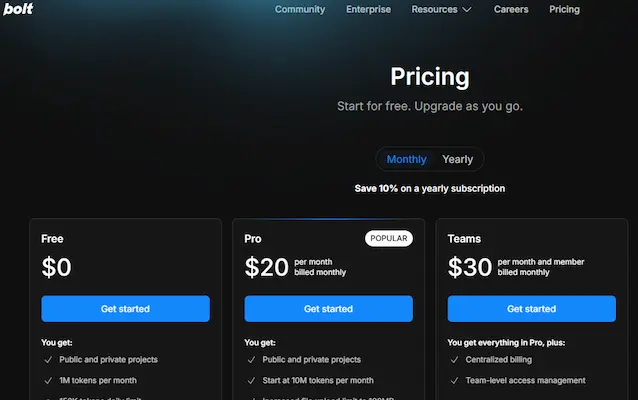Open the Community page
This screenshot has height=400, width=638.
click(x=300, y=9)
